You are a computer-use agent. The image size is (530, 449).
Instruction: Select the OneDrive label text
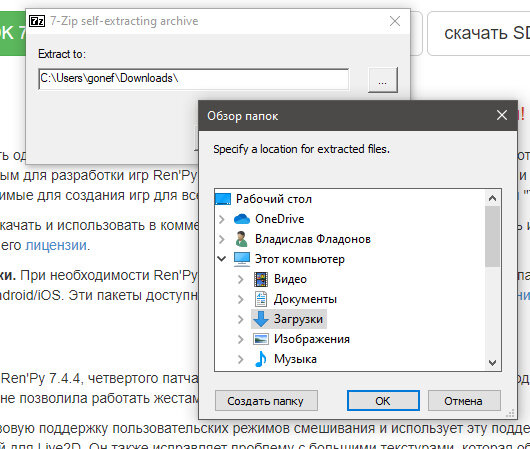point(280,219)
